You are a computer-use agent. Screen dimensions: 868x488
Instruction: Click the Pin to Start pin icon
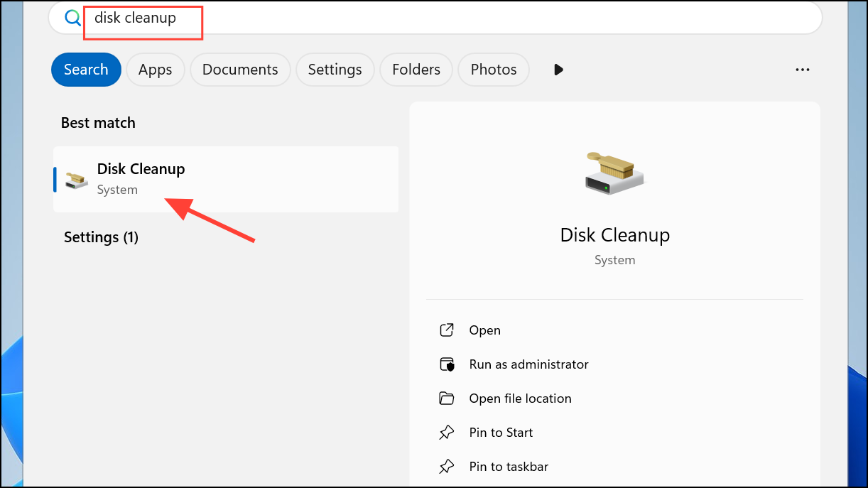447,433
